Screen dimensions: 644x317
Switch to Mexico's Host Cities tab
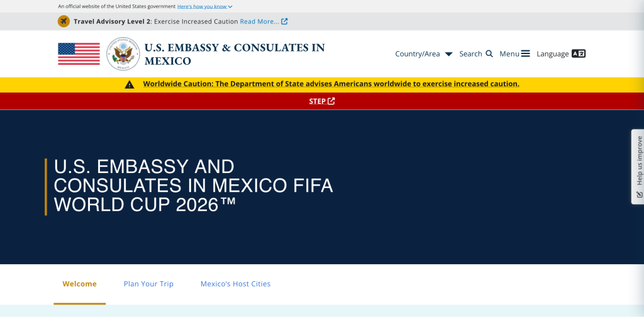pos(235,284)
